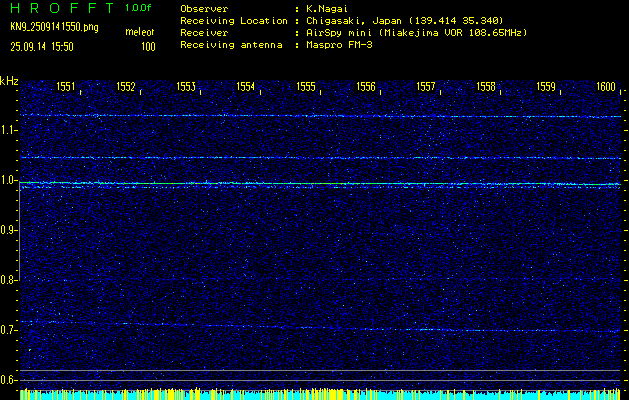Click the date stamp 25.09.14 15:50
Screen dimensions: 629x400
pyautogui.click(x=42, y=47)
